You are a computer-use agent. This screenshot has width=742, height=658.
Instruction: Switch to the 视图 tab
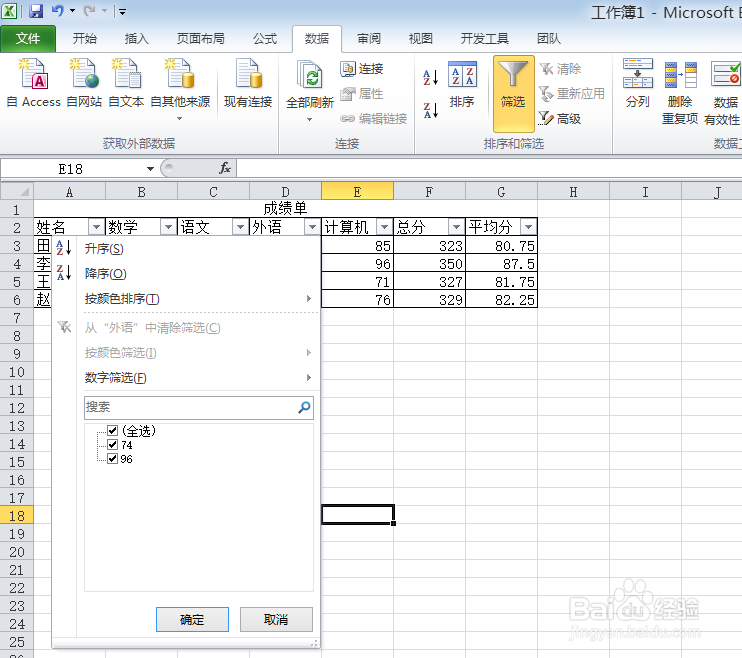coord(421,38)
